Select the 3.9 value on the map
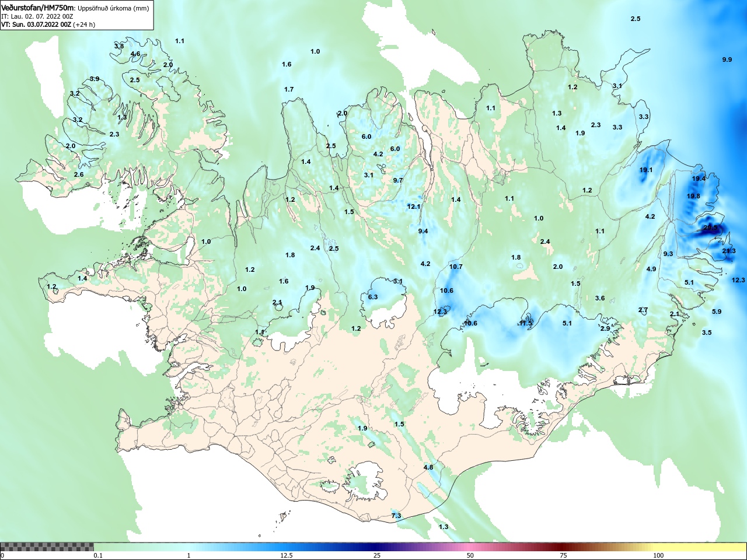 tap(95, 79)
